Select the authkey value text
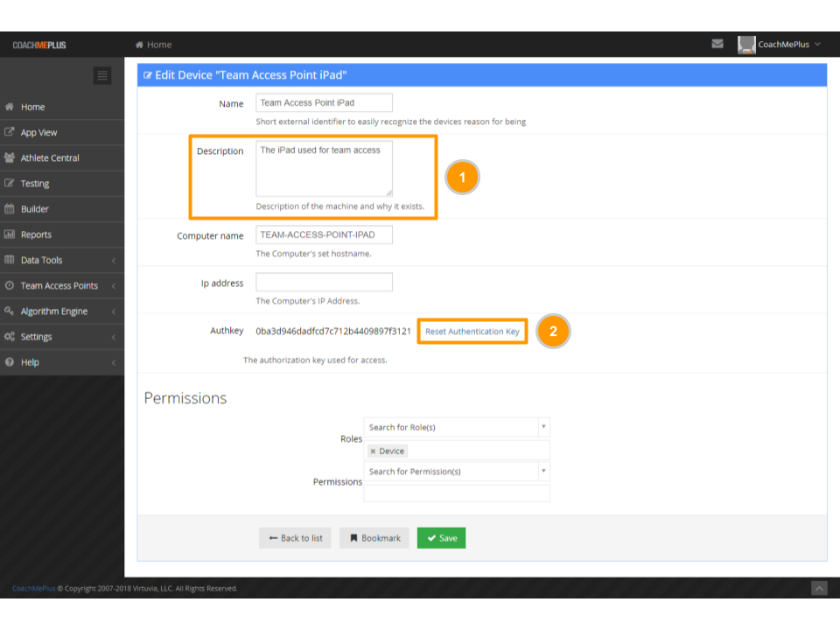Screen dimensions: 840x630 [333, 332]
